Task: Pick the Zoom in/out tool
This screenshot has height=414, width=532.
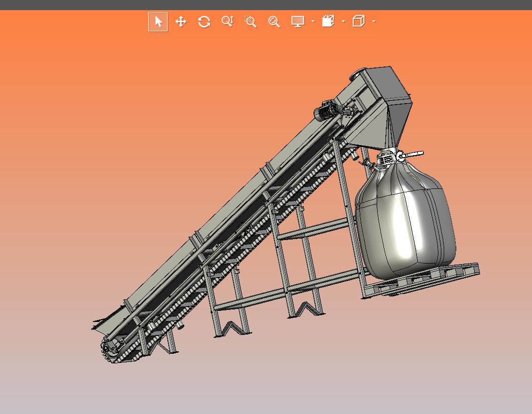Action: [227, 21]
